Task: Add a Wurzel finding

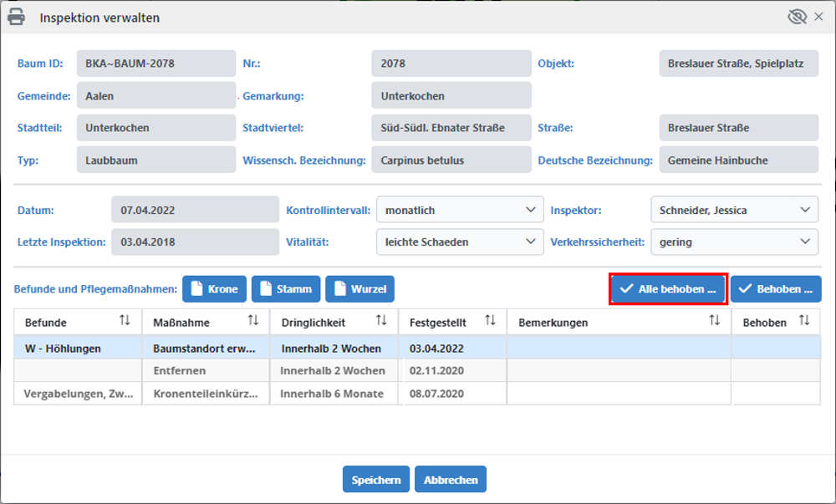Action: click(359, 289)
